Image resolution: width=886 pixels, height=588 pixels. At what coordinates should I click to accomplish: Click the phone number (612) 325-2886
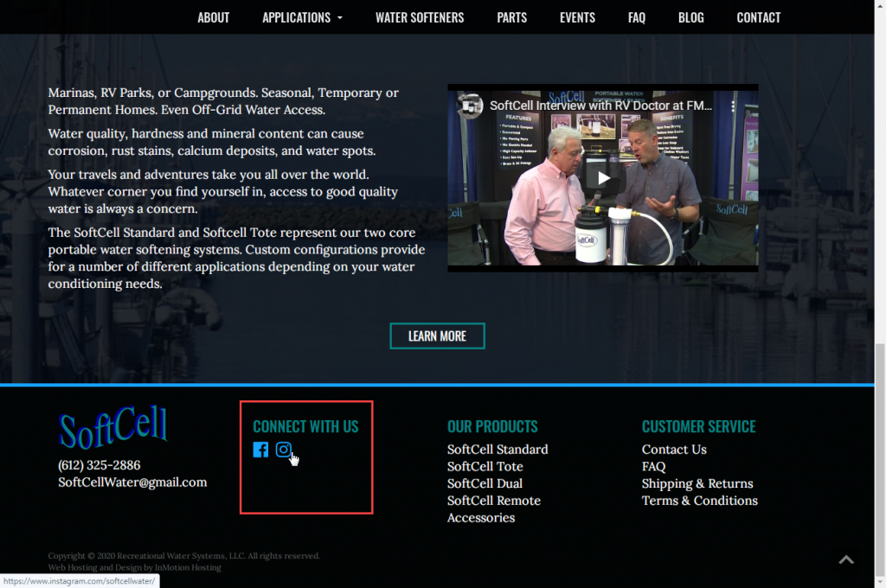point(99,465)
